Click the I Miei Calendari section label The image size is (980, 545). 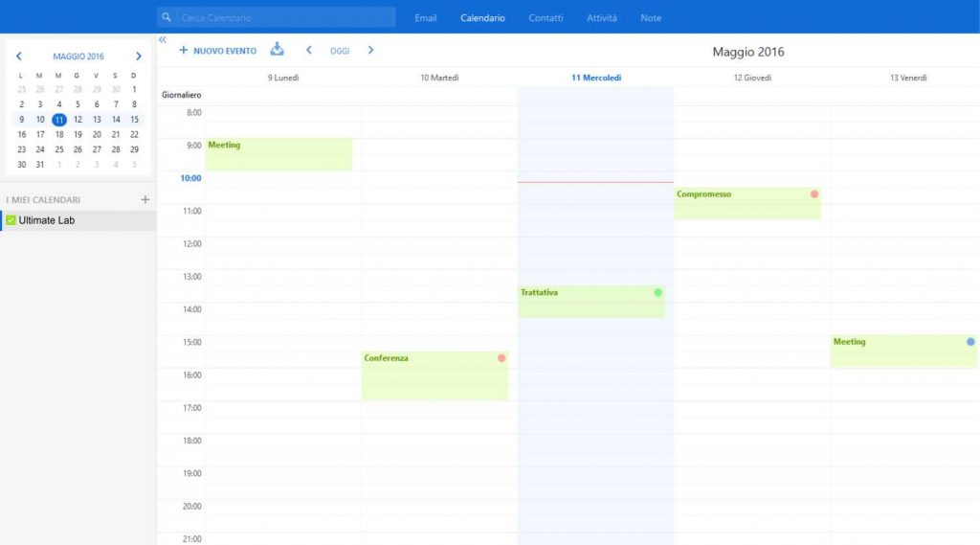43,199
